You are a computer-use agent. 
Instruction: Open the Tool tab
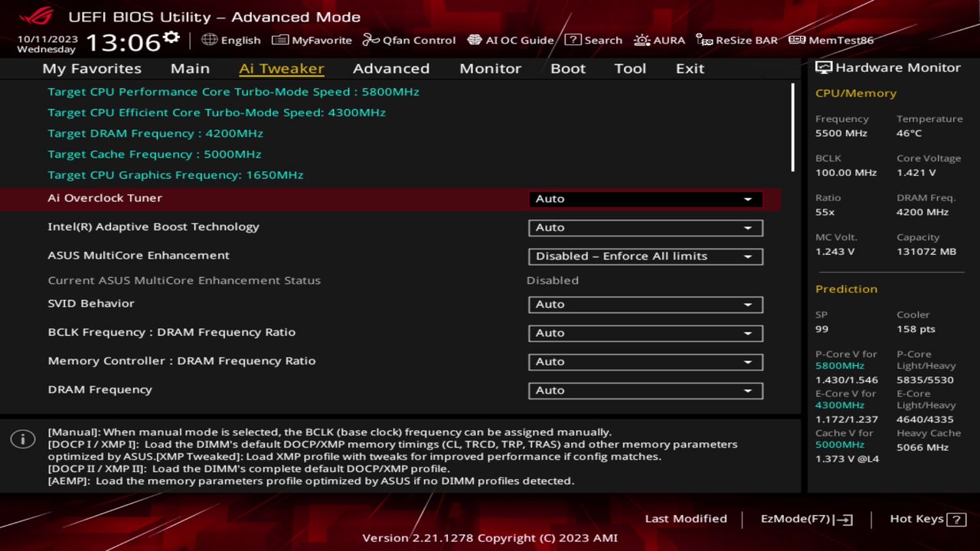click(x=630, y=68)
